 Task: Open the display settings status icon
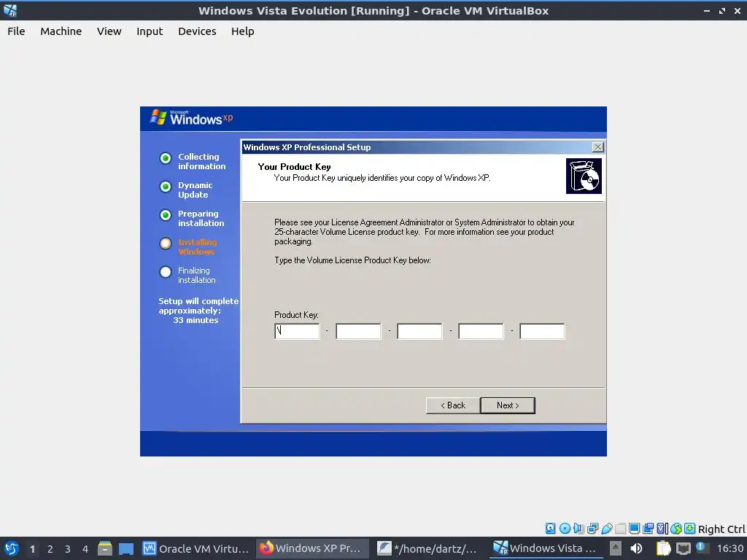tap(634, 528)
